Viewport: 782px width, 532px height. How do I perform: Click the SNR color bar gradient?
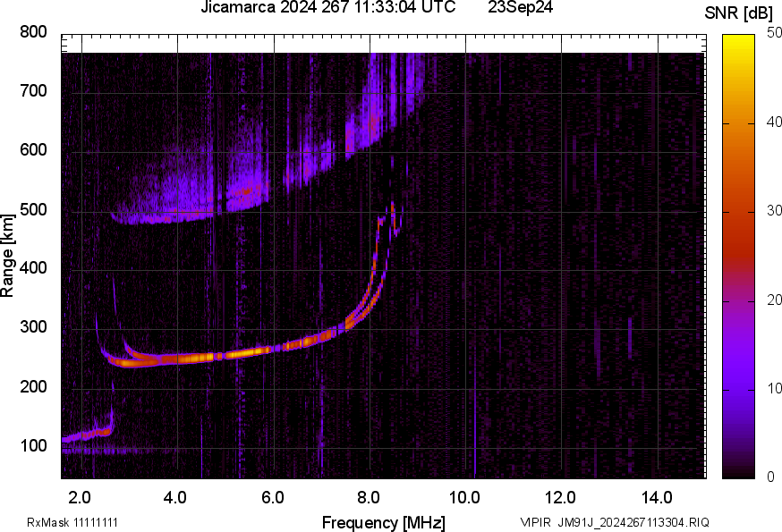tap(738, 257)
